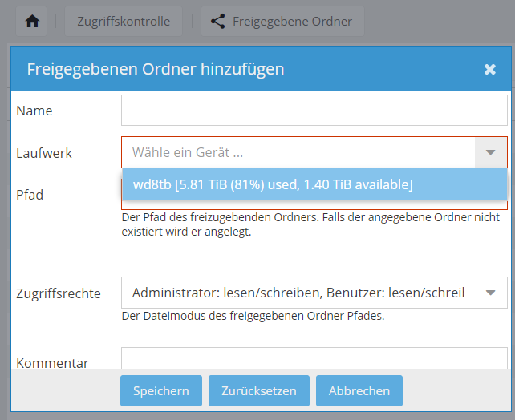Click the Laufwerk field label
515x420 pixels.
44,153
